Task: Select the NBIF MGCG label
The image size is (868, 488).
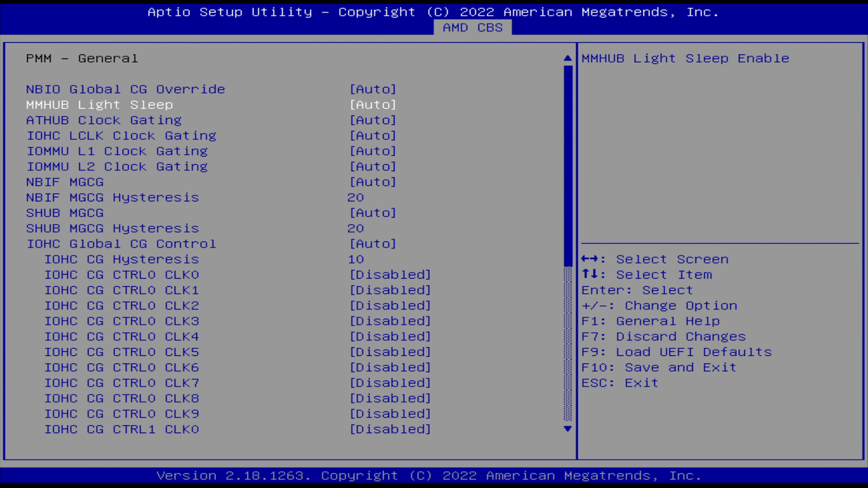Action: click(65, 182)
